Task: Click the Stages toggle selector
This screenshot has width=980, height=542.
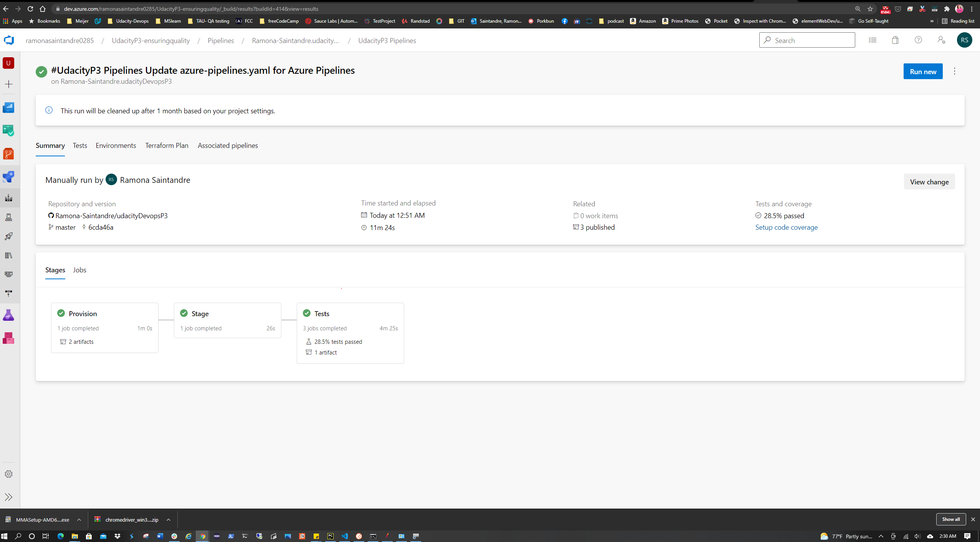Action: coord(55,269)
